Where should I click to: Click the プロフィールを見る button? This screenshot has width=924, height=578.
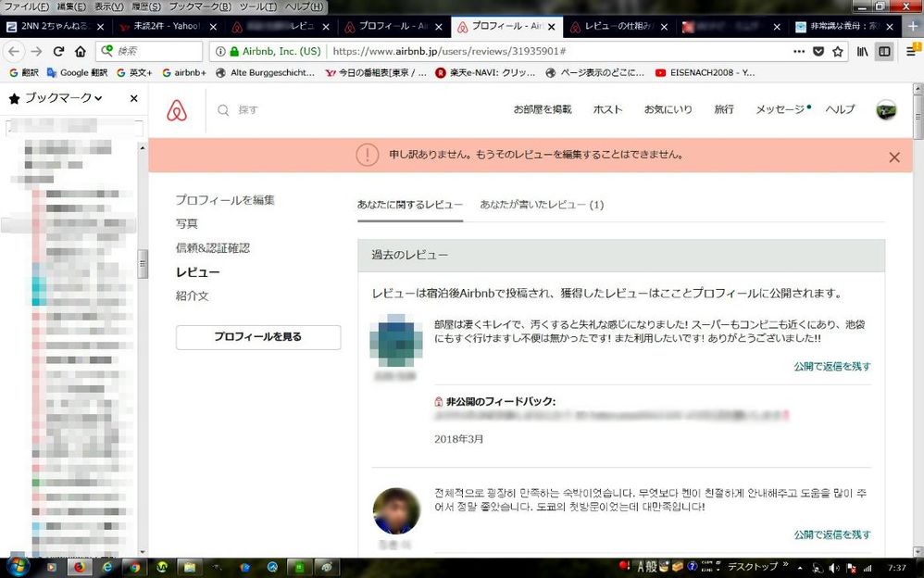[x=257, y=337]
